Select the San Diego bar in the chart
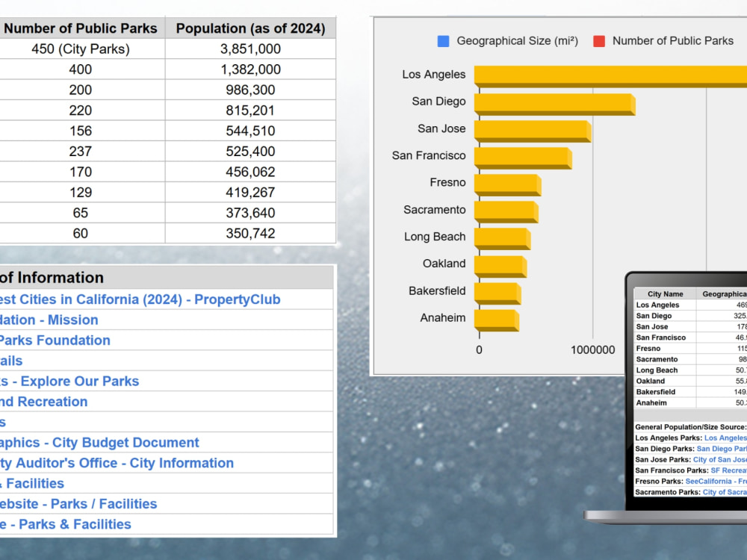Screen dimensions: 747x560 click(x=554, y=104)
